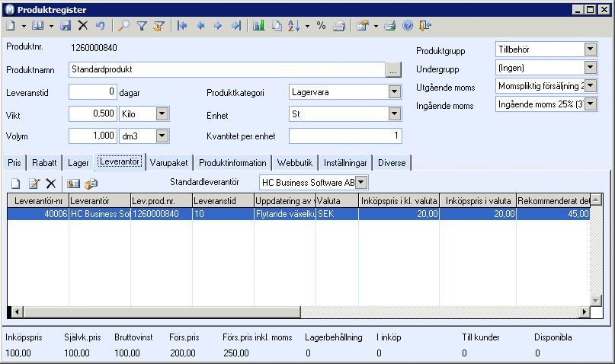
Task: Open the dropdown arrow beside the settings icon
Action: pyautogui.click(x=376, y=26)
